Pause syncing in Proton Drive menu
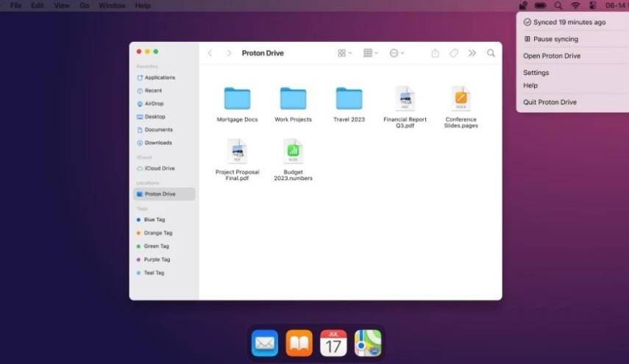629x364 pixels. pyautogui.click(x=555, y=39)
